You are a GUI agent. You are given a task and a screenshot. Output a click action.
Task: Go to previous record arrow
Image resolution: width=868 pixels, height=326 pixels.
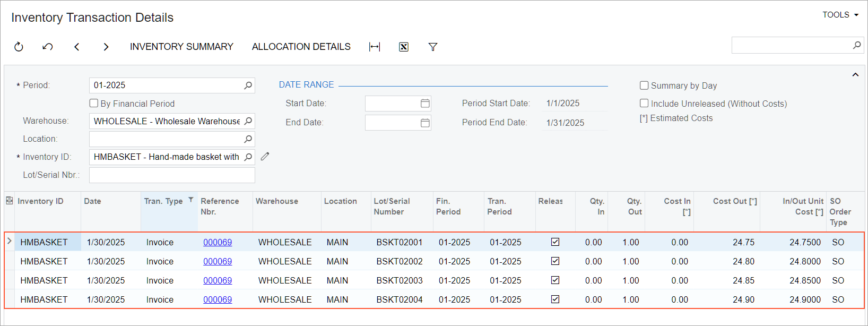77,47
